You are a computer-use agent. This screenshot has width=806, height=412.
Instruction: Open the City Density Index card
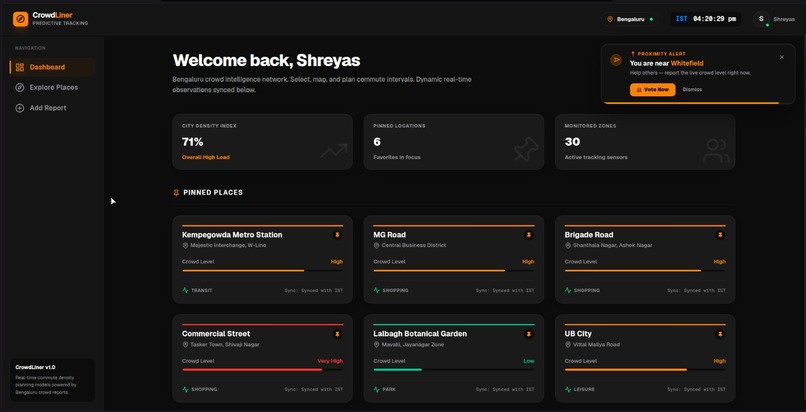[x=263, y=142]
